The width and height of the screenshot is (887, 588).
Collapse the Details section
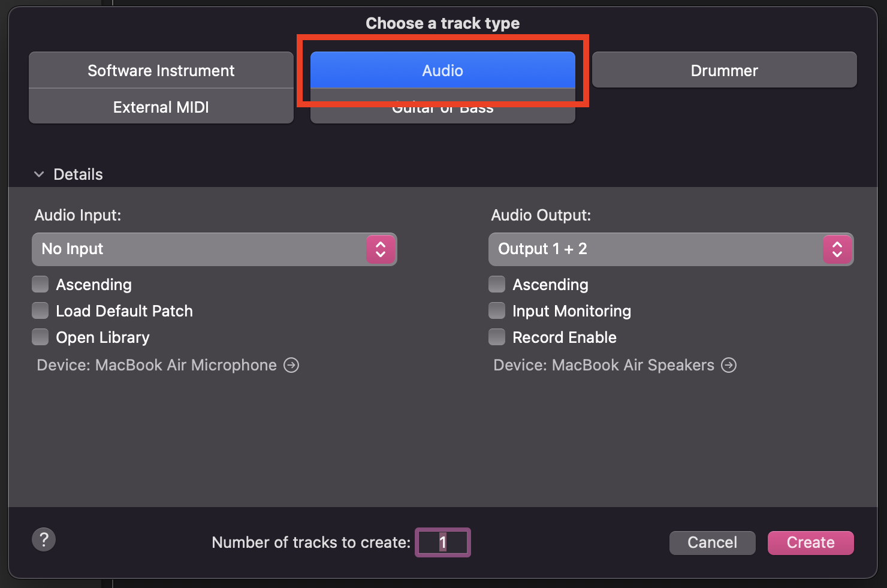tap(39, 174)
